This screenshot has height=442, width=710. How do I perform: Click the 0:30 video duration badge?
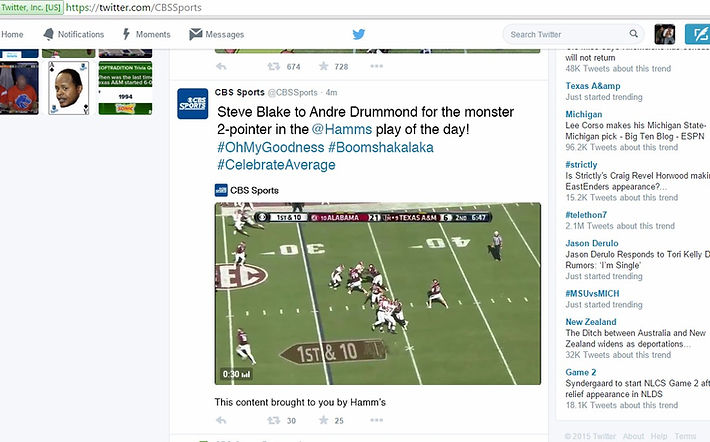(x=236, y=374)
